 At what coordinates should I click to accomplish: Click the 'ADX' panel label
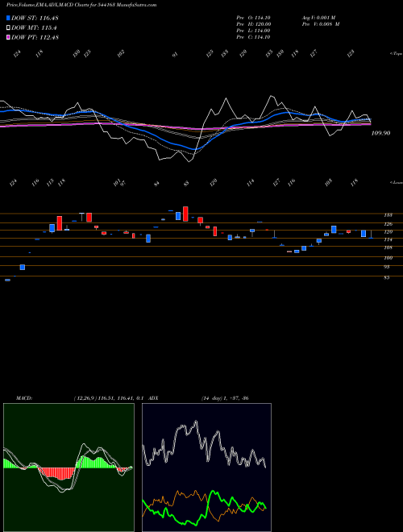tap(153, 398)
